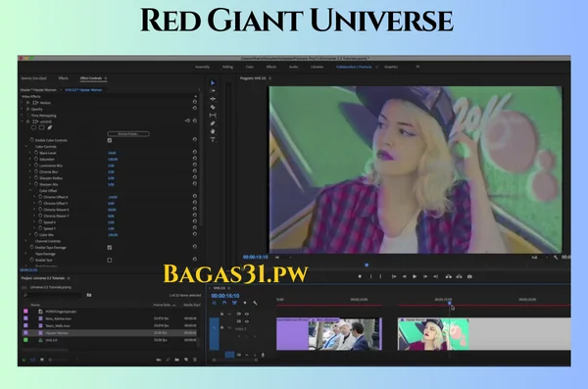The width and height of the screenshot is (588, 389).
Task: Go to Out point
Action: coord(436,276)
